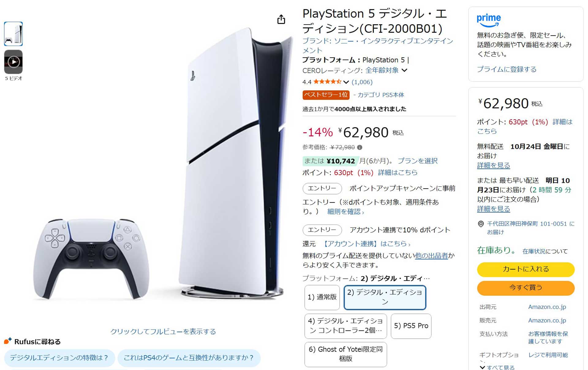
Task: Select the 6) Ghost of Yotei限定同梱版 variant
Action: (x=345, y=354)
